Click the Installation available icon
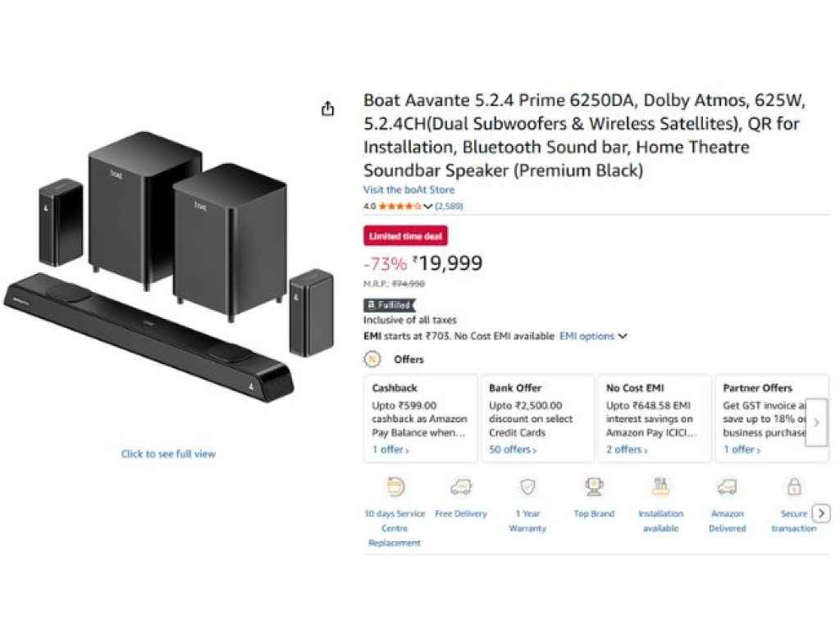840x620 pixels. (x=660, y=487)
